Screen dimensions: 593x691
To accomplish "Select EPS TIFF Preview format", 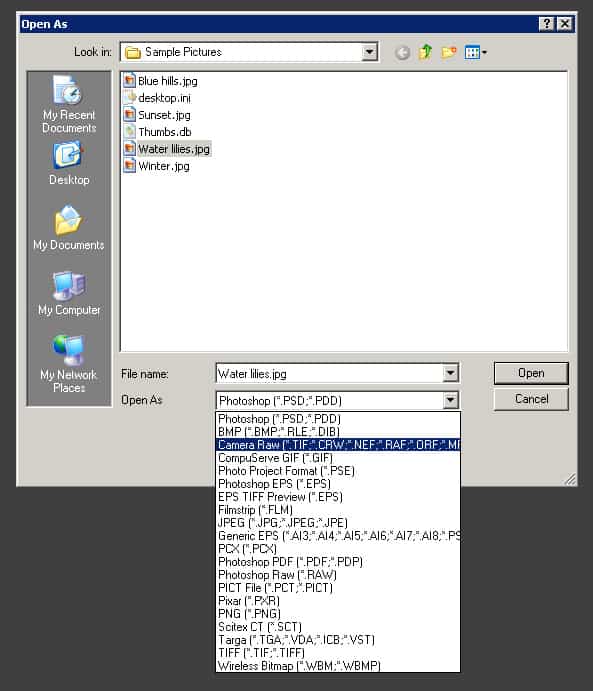I will point(338,497).
